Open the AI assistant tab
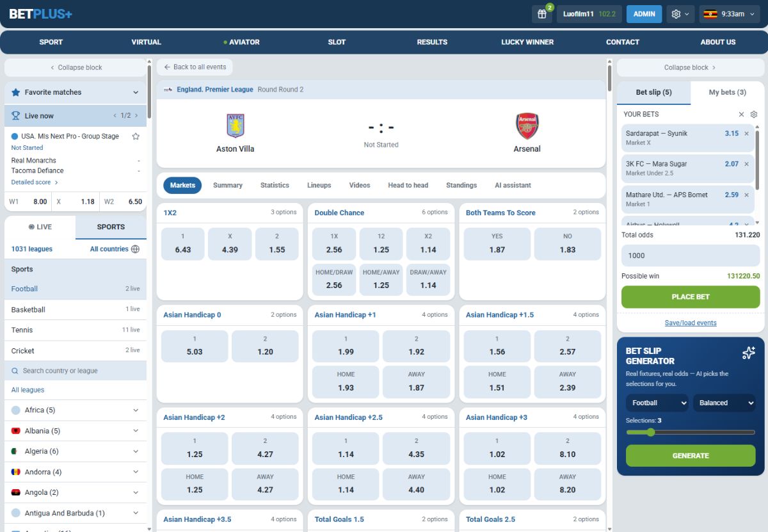The width and height of the screenshot is (768, 532). click(x=513, y=185)
